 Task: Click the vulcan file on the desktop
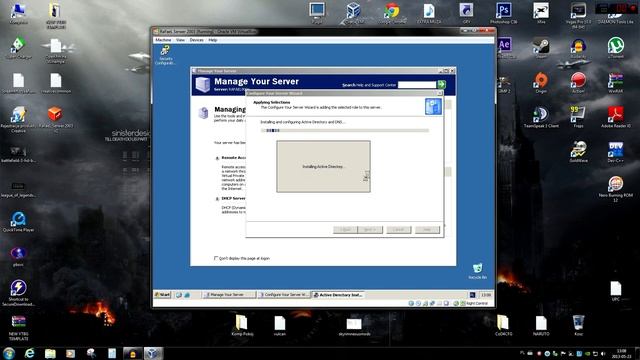pos(280,325)
